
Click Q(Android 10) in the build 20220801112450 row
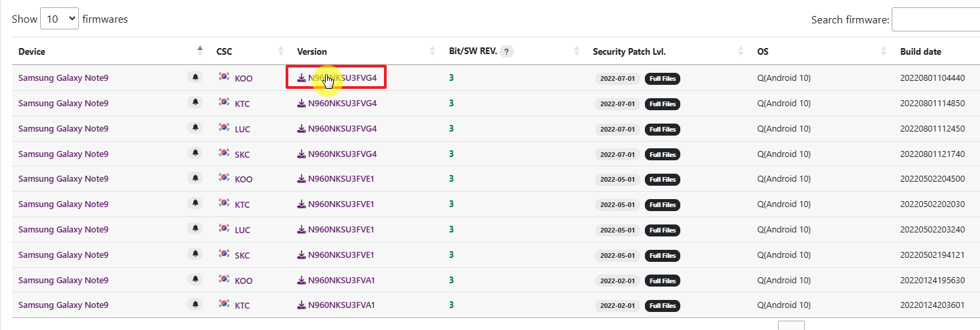tap(784, 128)
